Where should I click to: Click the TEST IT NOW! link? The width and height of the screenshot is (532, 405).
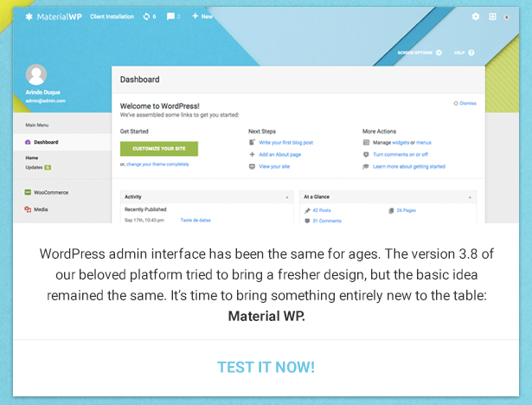click(x=266, y=367)
